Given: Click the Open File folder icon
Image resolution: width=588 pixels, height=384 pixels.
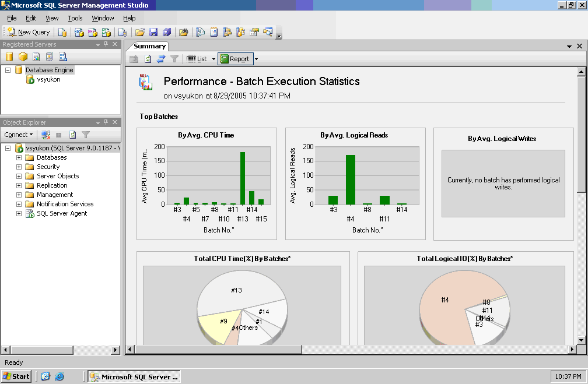Looking at the screenshot, I should pyautogui.click(x=139, y=32).
